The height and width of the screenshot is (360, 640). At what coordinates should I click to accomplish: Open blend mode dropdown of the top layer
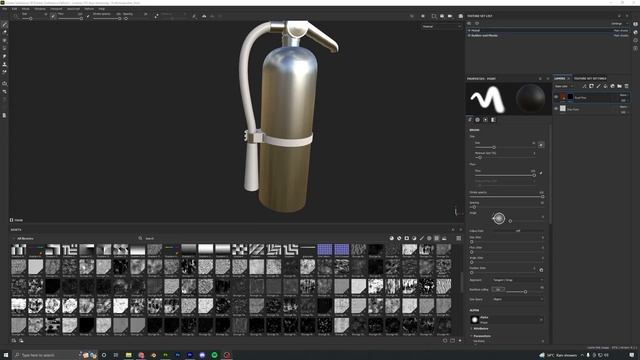coord(624,95)
